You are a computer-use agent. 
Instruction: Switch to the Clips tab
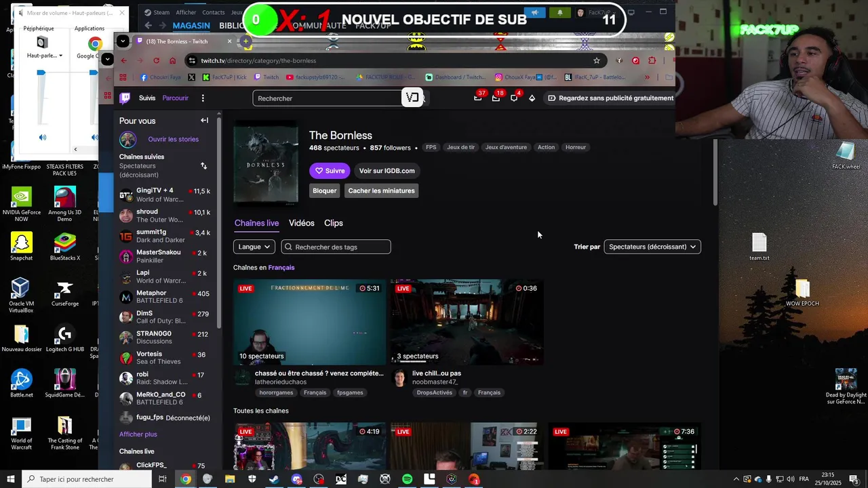334,223
